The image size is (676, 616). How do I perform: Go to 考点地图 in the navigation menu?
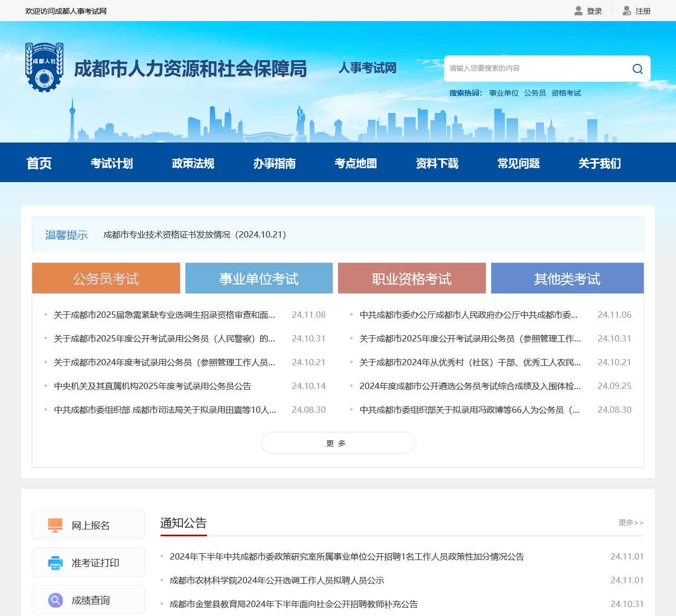click(x=355, y=163)
